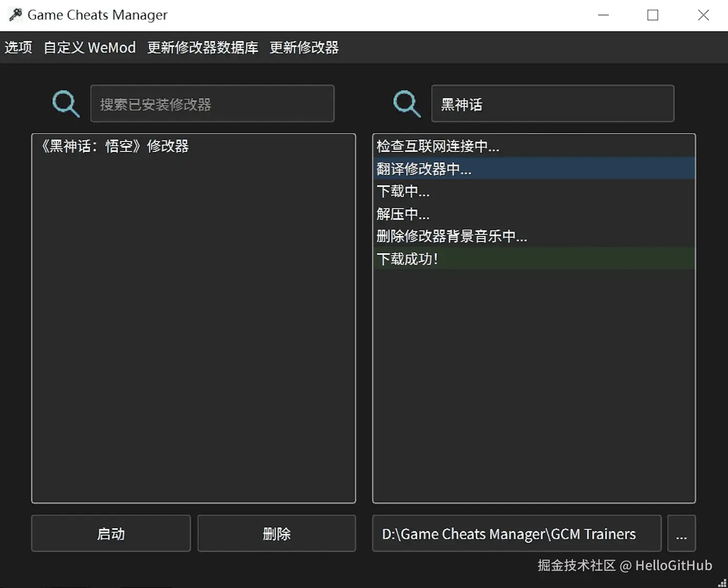Click 更新修改器 menu item

click(x=304, y=48)
